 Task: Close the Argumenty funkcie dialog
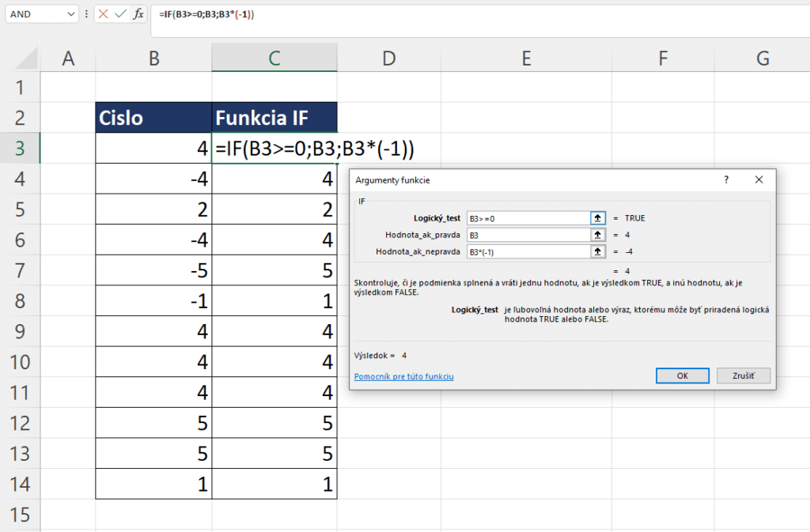[x=759, y=180]
